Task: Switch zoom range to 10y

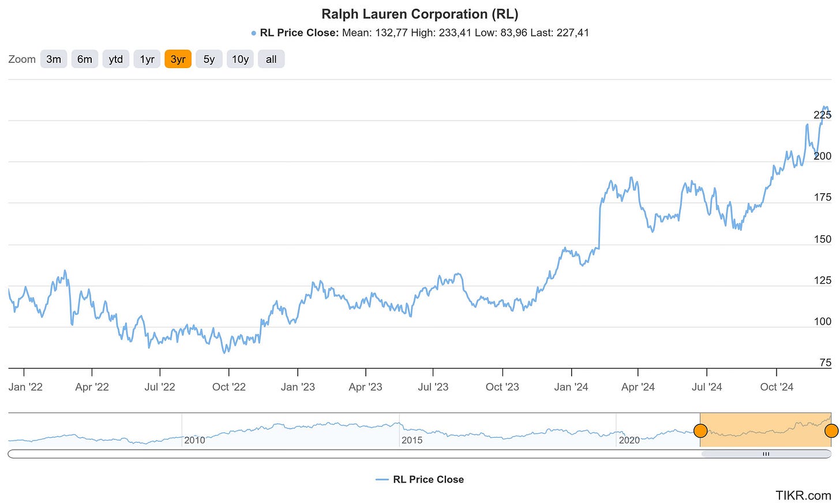Action: click(x=240, y=59)
